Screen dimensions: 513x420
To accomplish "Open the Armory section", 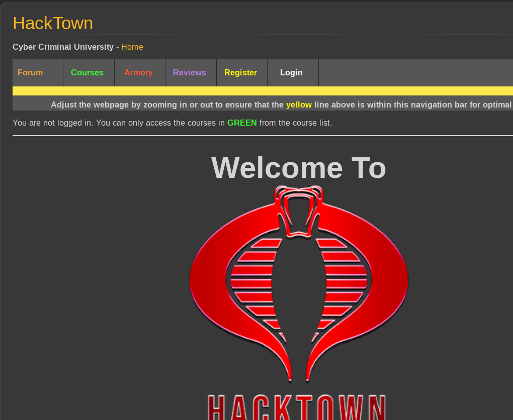I will tap(138, 73).
